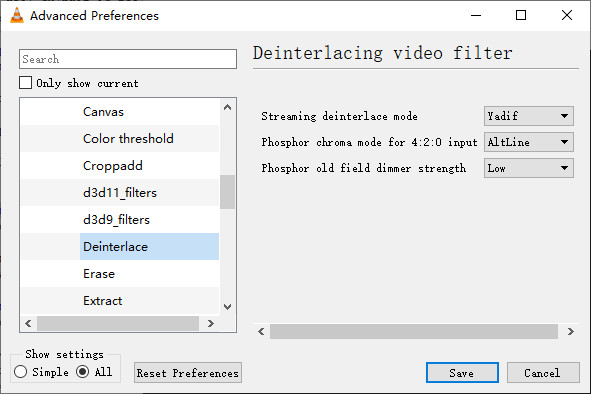
Task: Enable the Only show current checkbox
Action: pyautogui.click(x=26, y=83)
